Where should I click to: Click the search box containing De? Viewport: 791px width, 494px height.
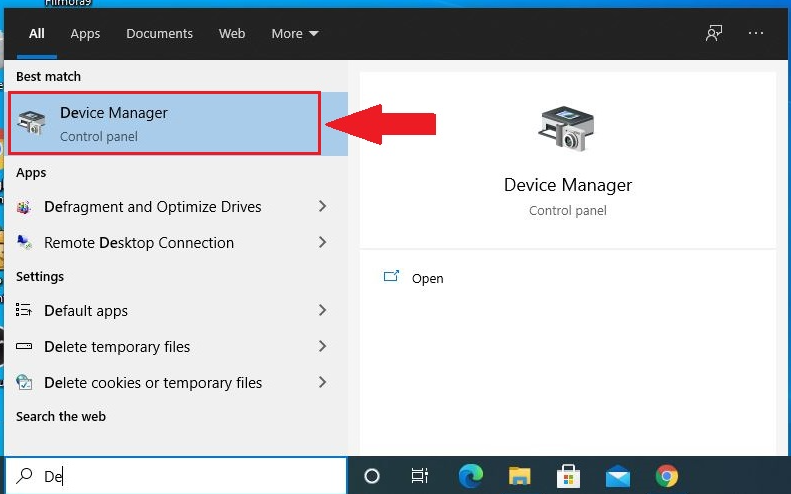pyautogui.click(x=176, y=476)
